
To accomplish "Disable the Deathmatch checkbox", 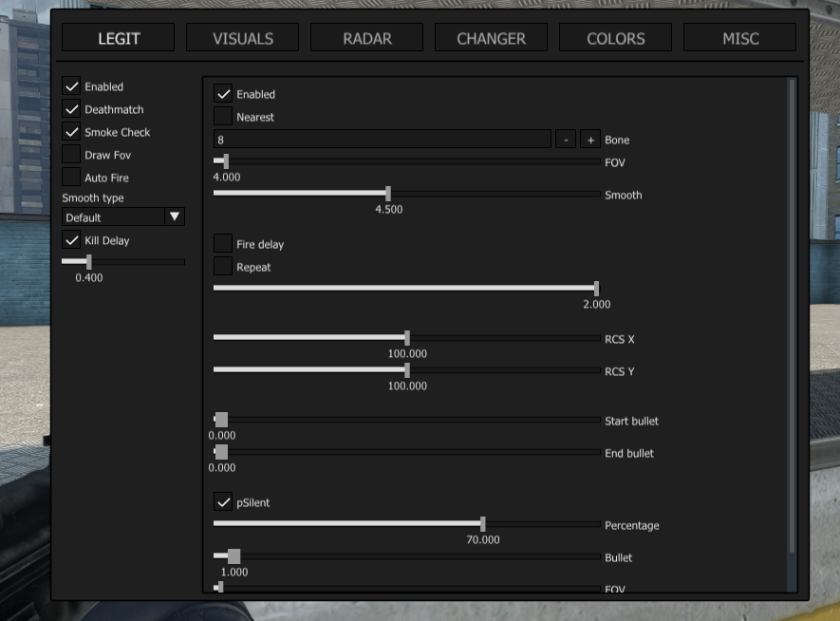I will coord(72,109).
